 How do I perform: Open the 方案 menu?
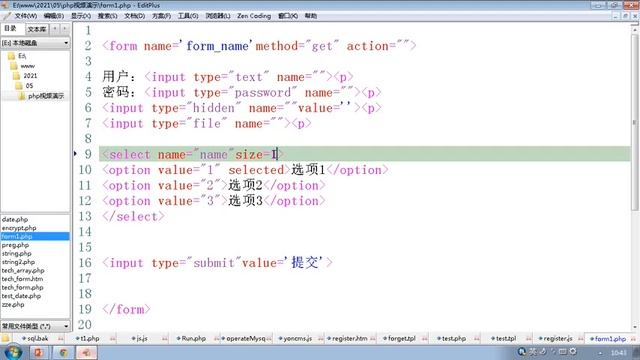click(161, 16)
